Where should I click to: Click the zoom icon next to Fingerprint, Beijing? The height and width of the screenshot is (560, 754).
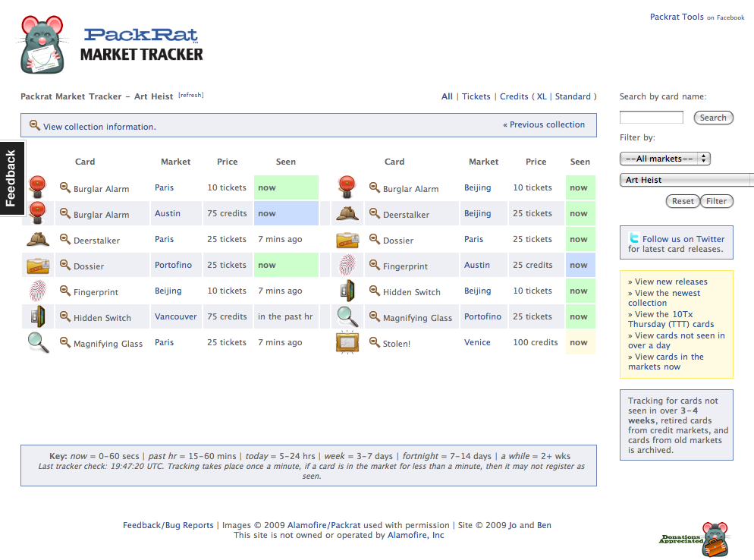pyautogui.click(x=65, y=291)
